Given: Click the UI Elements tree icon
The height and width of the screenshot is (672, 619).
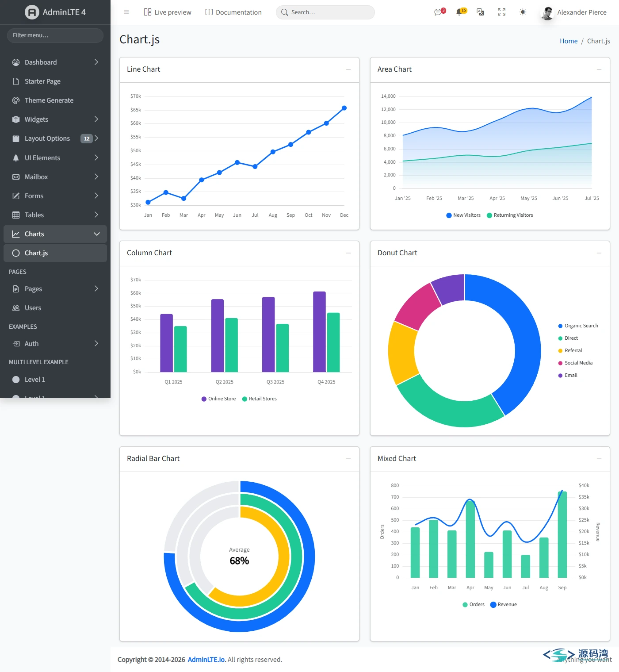Looking at the screenshot, I should (16, 158).
